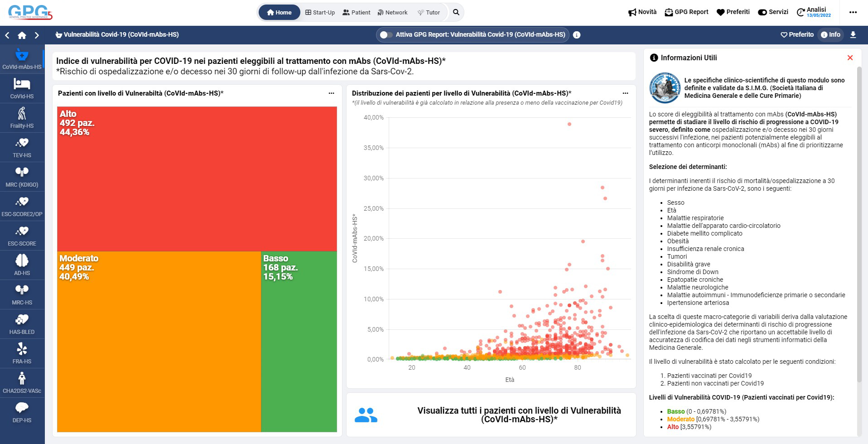Open treemap panel three-dot options menu

point(331,93)
